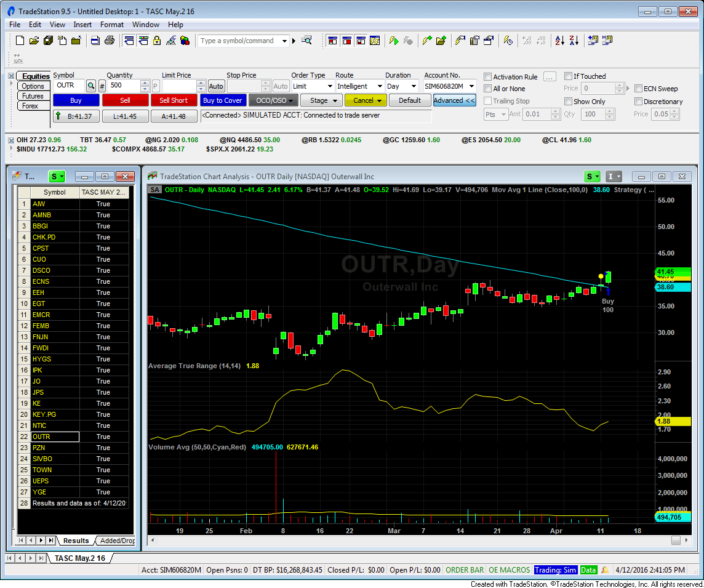Tick the Show Only checkbox

pos(568,102)
